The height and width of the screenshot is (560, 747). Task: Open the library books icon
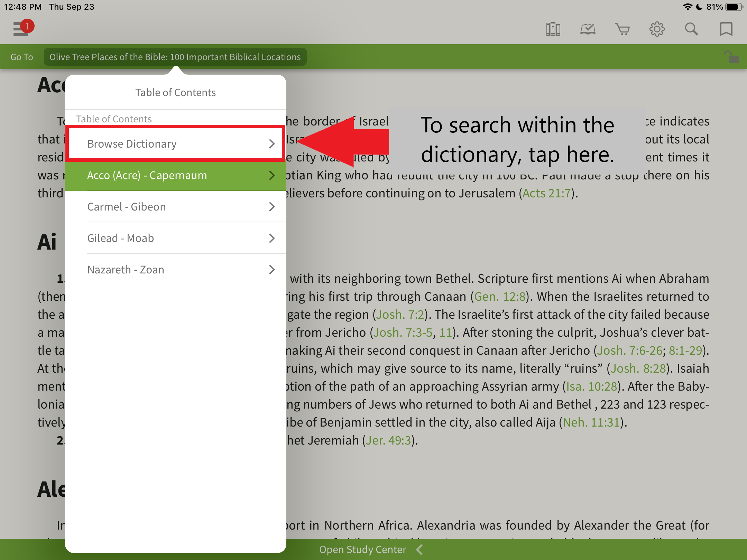(x=553, y=29)
